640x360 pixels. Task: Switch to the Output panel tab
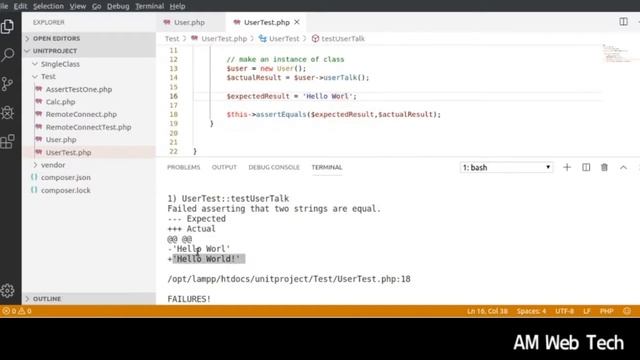(x=224, y=167)
